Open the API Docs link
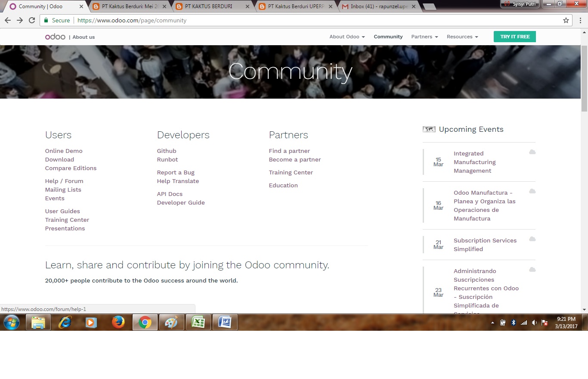Viewport: 588px width, 379px height. [x=170, y=194]
